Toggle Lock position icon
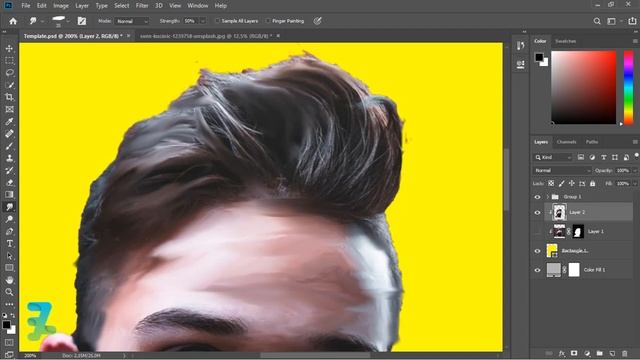The width and height of the screenshot is (640, 360). click(x=571, y=184)
